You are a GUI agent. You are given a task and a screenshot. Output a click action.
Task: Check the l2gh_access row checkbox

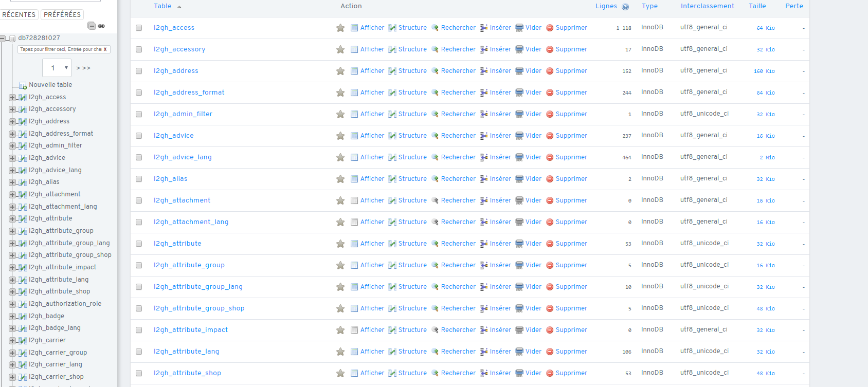pos(139,28)
